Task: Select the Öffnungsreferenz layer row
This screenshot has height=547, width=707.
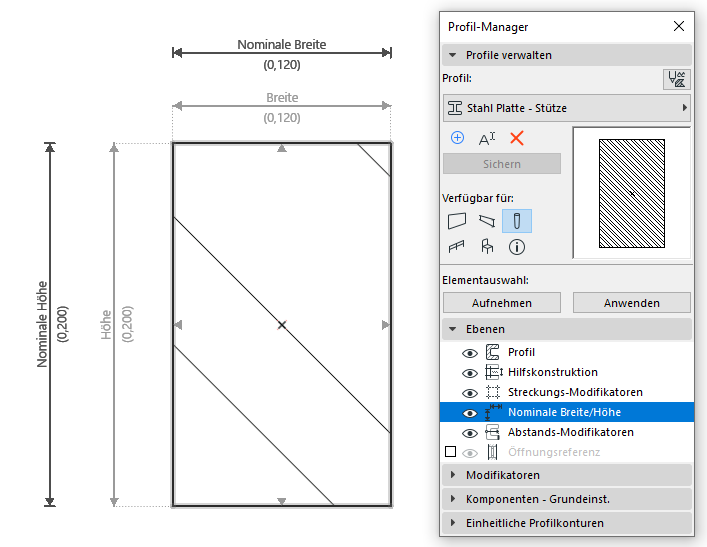Action: click(567, 452)
